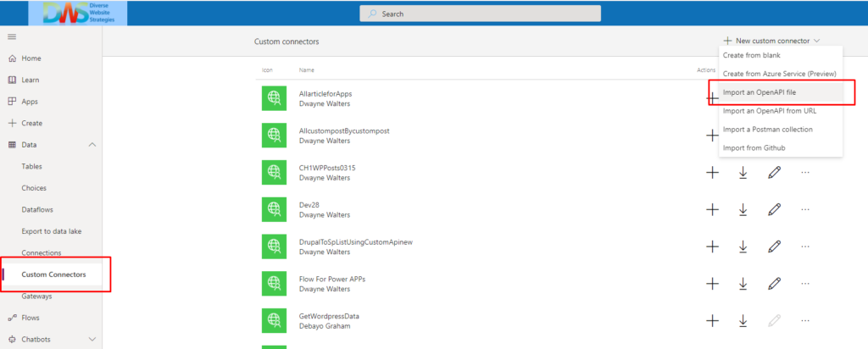Click AllcustompostBycustompost connector icon
Viewport: 868px width, 349px height.
pos(274,136)
